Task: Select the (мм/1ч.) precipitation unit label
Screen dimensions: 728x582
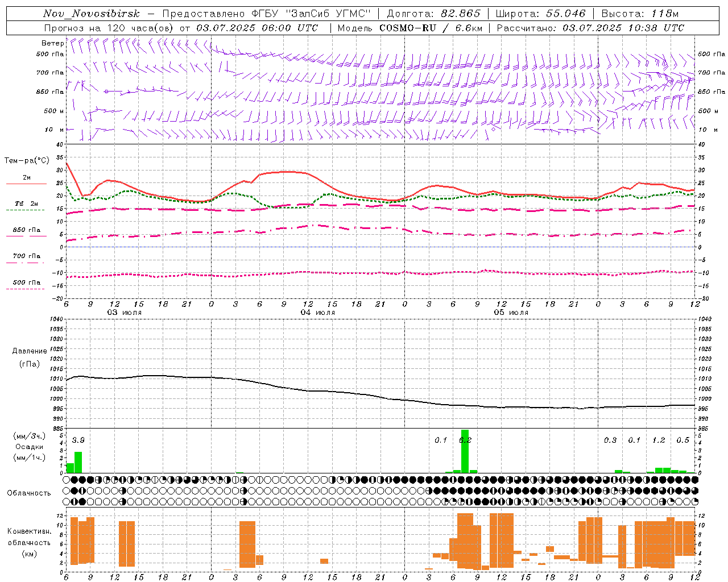Action: tap(30, 458)
